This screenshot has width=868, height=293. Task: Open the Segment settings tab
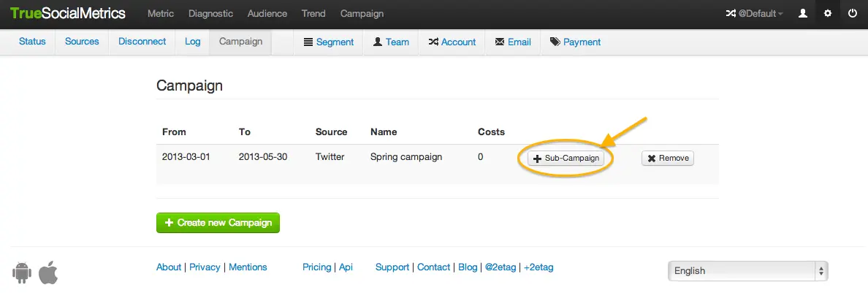328,42
